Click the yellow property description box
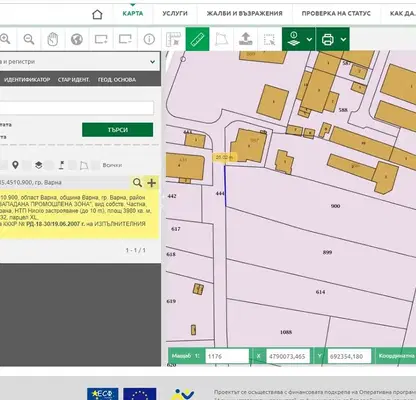The width and height of the screenshot is (416, 400). coord(79,214)
